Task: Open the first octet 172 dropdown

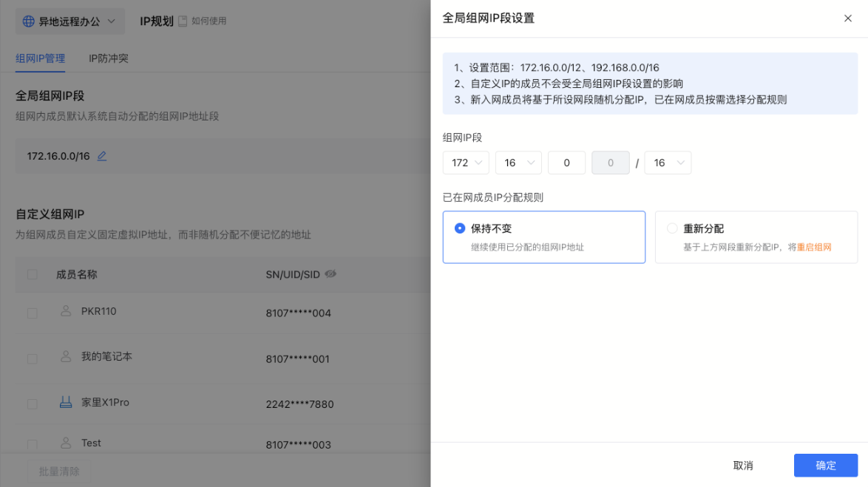Action: click(x=466, y=163)
